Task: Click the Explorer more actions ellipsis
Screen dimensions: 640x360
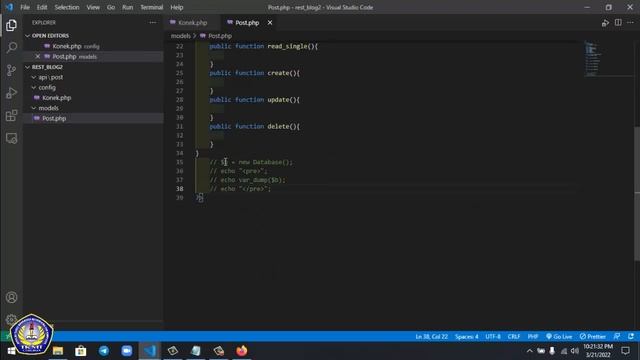Action: pos(152,23)
